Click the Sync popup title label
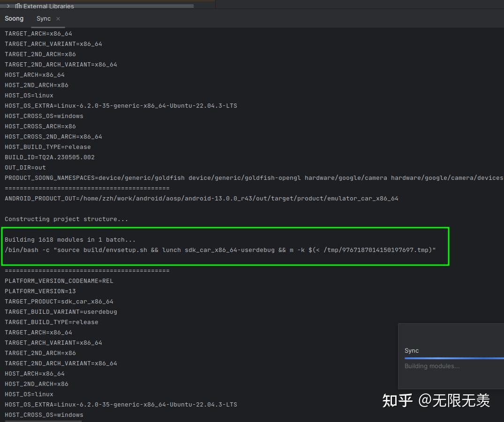The image size is (504, 422). point(411,350)
